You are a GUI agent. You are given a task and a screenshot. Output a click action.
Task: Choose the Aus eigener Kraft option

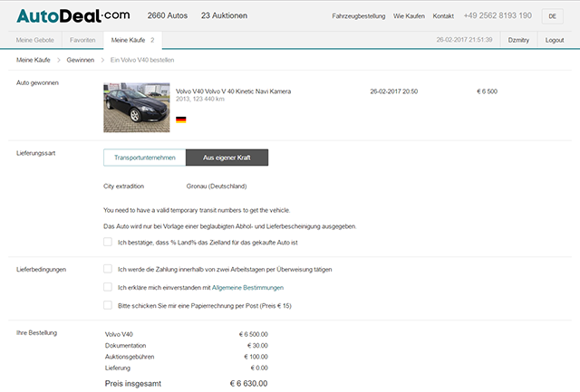227,158
